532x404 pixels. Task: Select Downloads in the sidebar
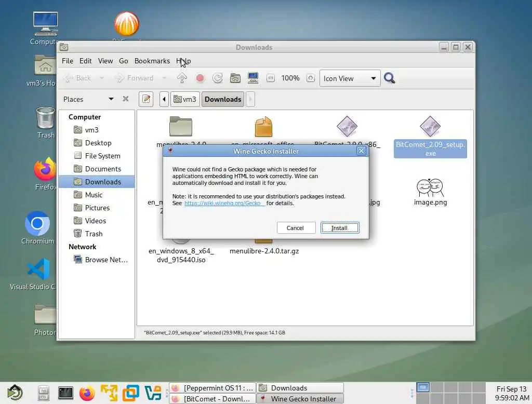click(97, 182)
